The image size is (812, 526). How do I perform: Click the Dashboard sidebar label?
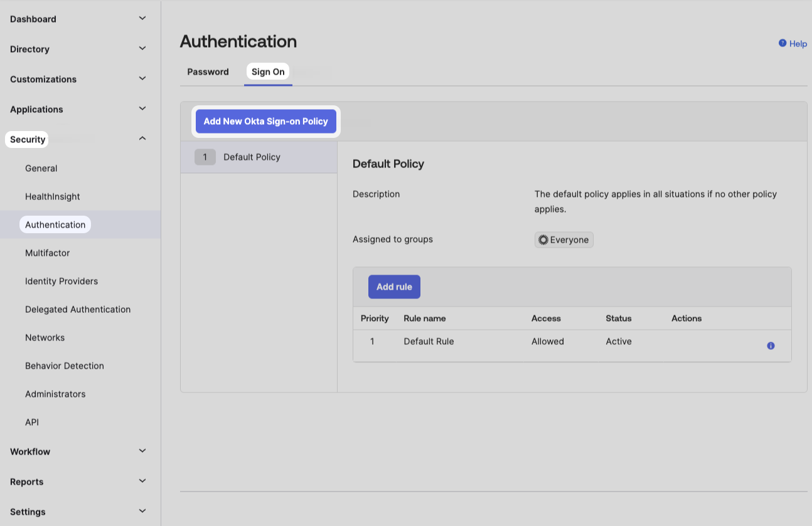click(33, 19)
